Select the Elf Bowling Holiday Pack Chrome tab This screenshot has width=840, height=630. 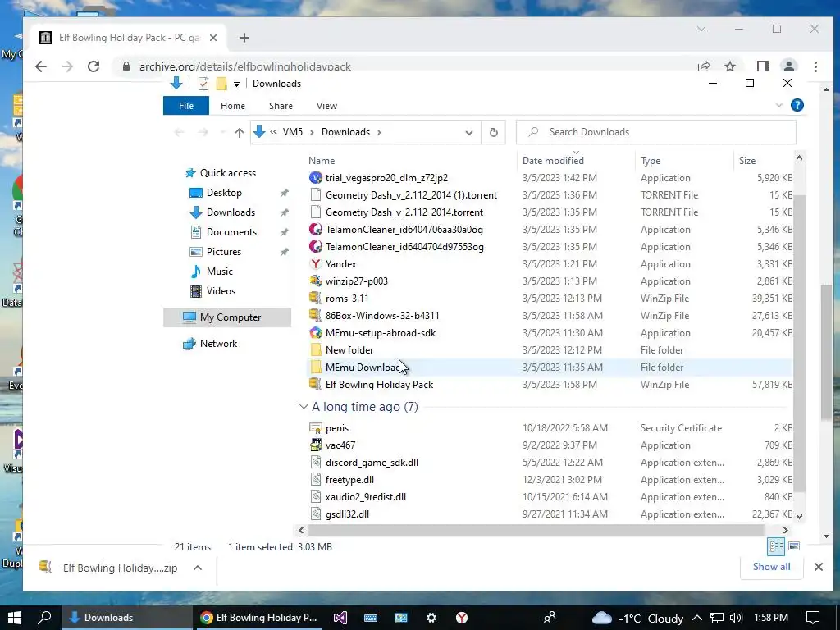[x=129, y=38]
